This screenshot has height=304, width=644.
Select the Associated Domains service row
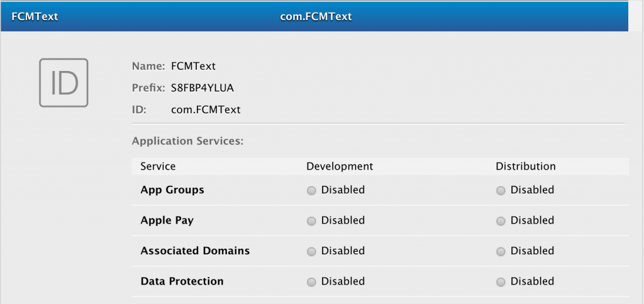pos(195,251)
